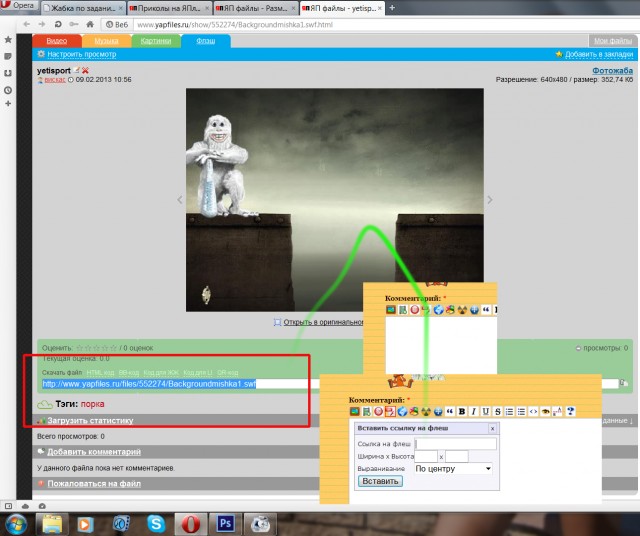
Task: Launch Photoshop from the taskbar
Action: [x=226, y=522]
